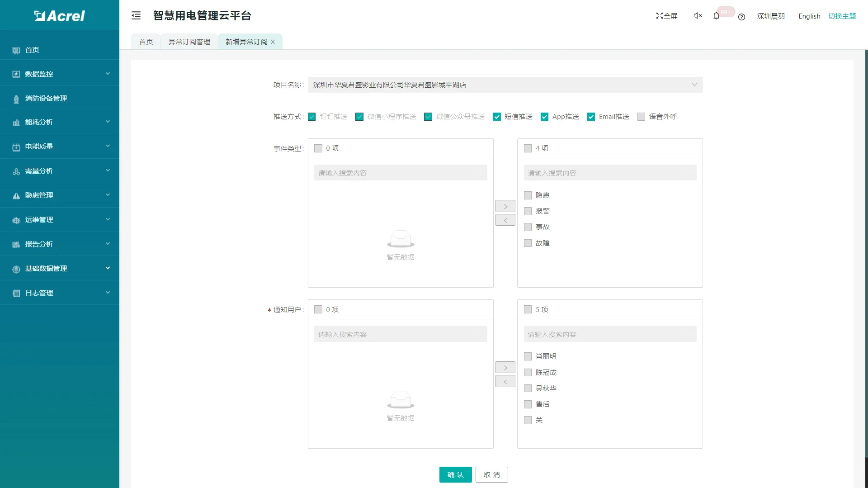Expand the 数据监控 menu
The height and width of the screenshot is (488, 868).
[x=40, y=74]
